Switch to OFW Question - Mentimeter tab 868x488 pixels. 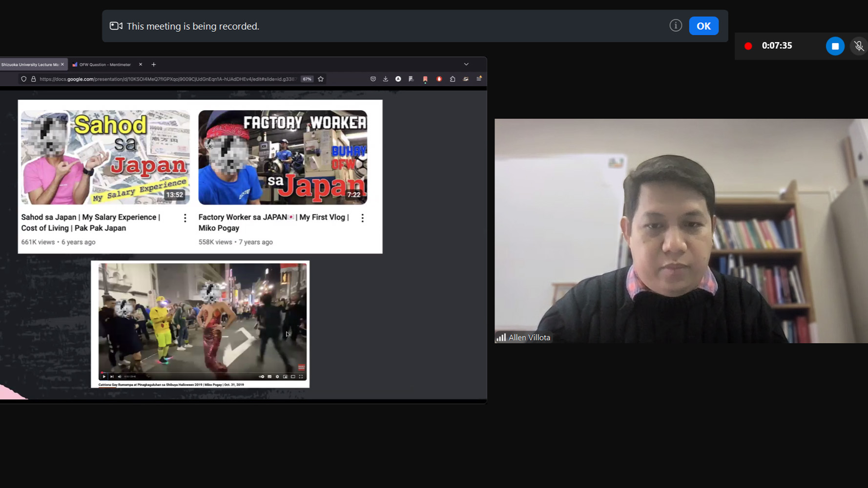pos(105,64)
